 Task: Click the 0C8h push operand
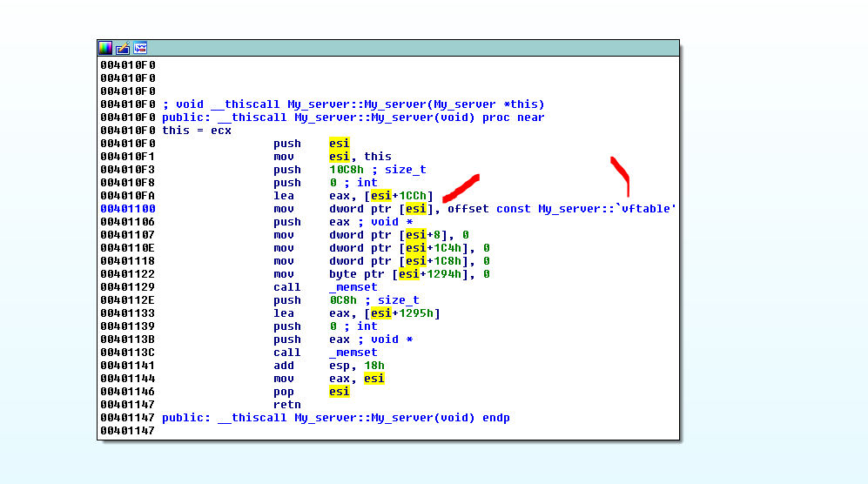pos(342,300)
